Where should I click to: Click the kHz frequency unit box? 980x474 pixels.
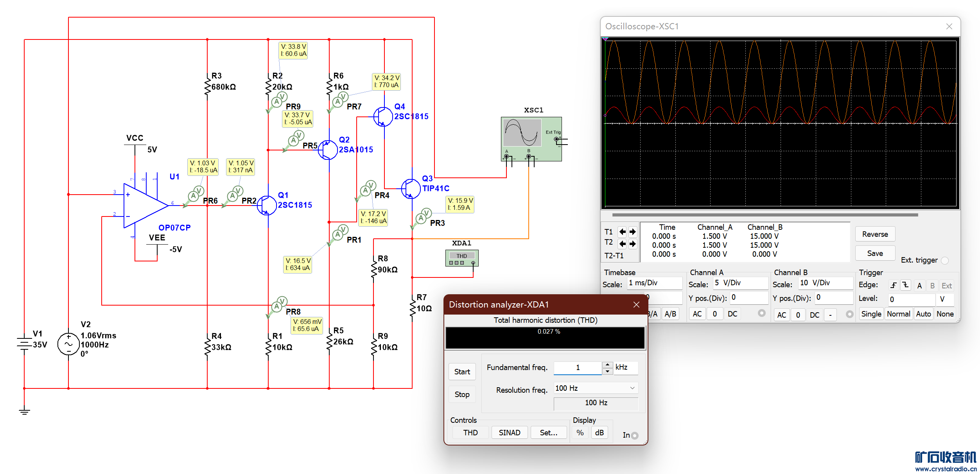pos(625,367)
